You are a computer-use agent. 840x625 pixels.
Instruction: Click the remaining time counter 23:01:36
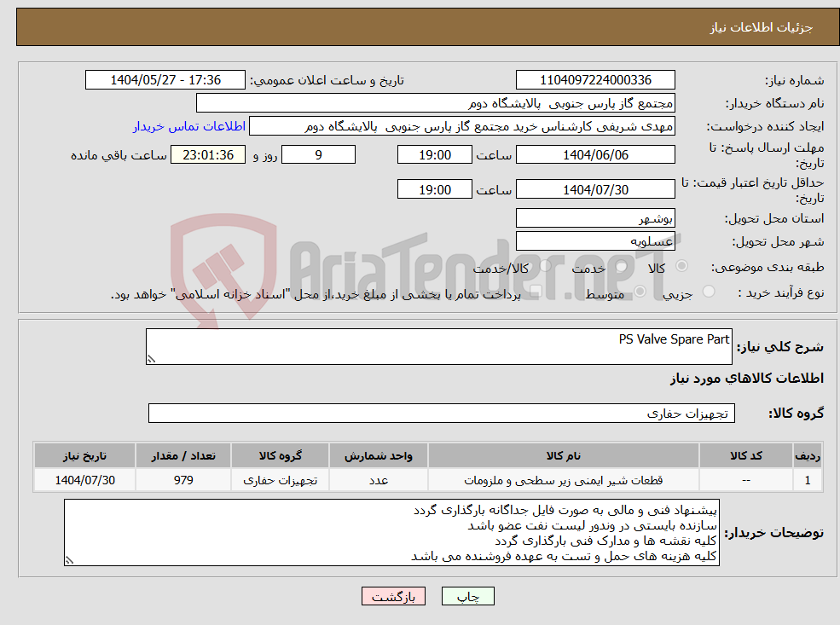[209, 154]
